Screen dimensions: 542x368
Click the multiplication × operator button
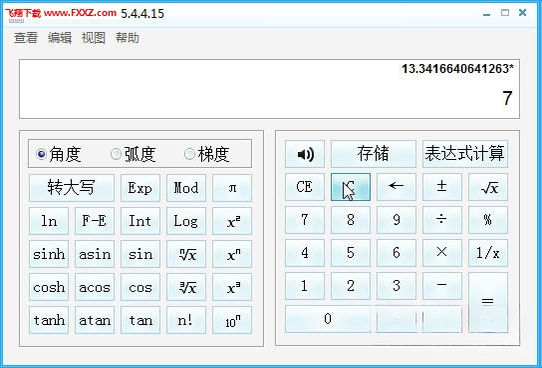point(442,253)
